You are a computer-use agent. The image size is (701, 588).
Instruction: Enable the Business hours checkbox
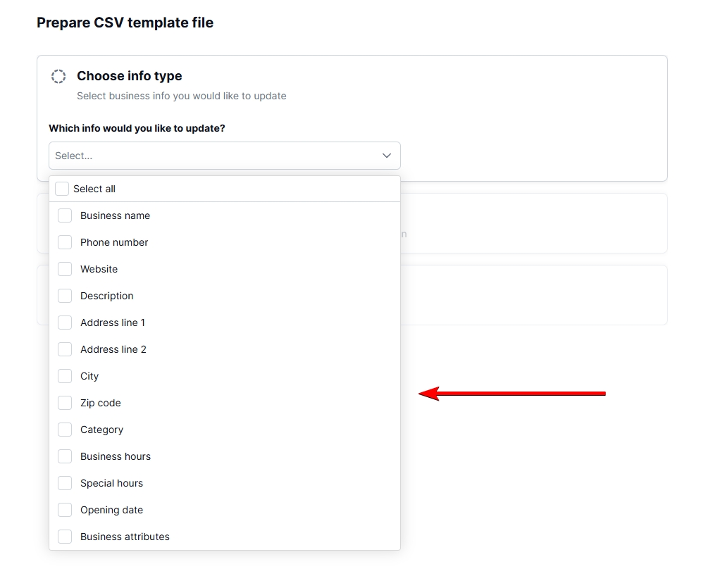point(65,456)
